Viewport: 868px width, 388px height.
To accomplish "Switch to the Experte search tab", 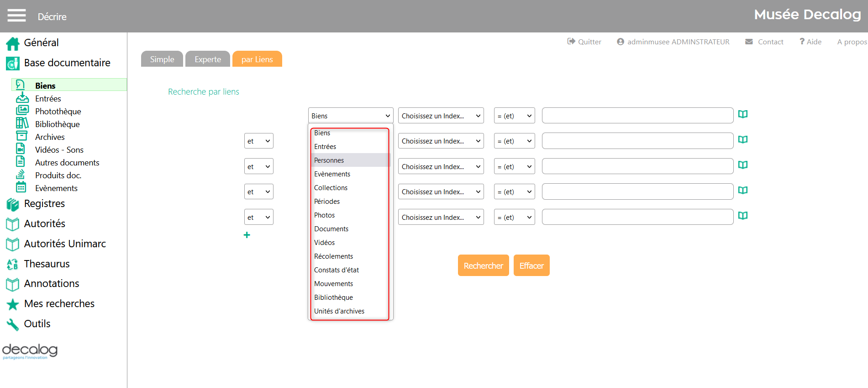I will 208,59.
